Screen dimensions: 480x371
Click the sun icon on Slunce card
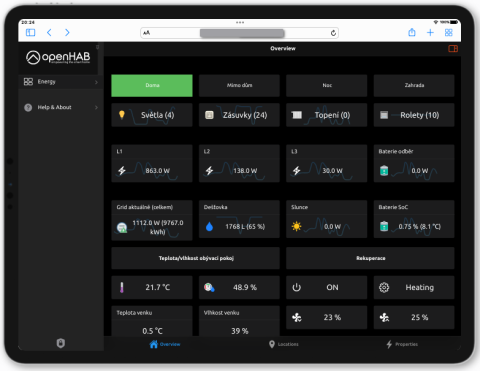tap(296, 227)
